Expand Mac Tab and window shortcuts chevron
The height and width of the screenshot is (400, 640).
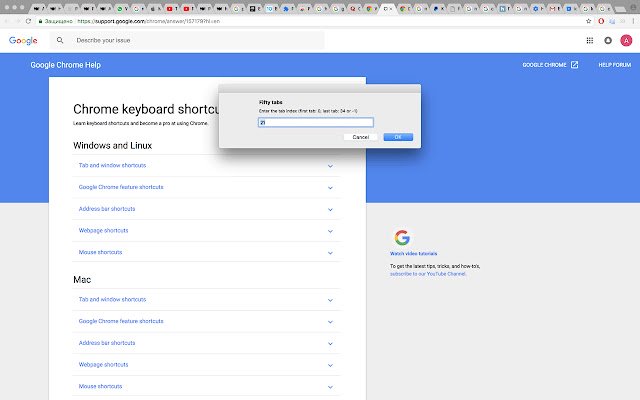coord(330,300)
